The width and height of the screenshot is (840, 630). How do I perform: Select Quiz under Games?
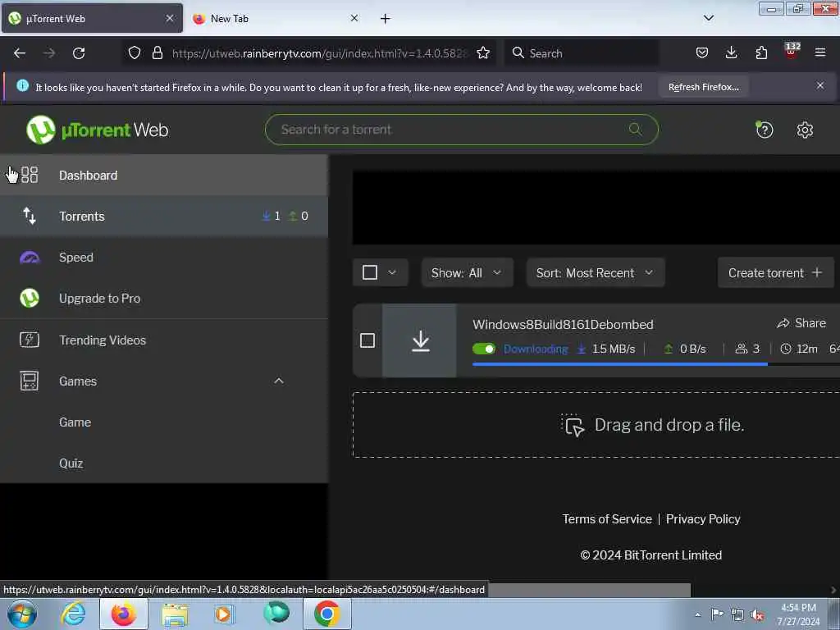tap(164, 463)
